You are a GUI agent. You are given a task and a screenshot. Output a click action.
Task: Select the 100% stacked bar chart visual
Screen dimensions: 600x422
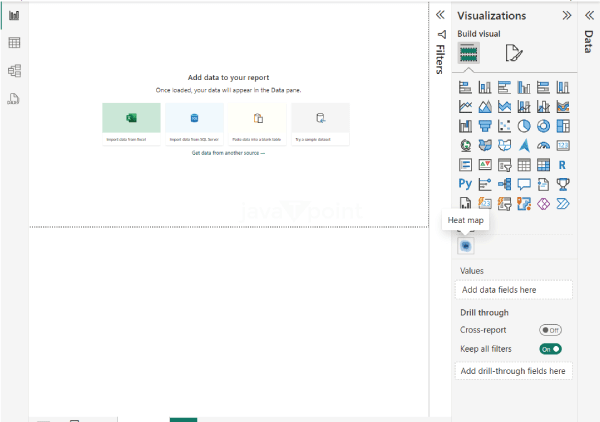[543, 87]
